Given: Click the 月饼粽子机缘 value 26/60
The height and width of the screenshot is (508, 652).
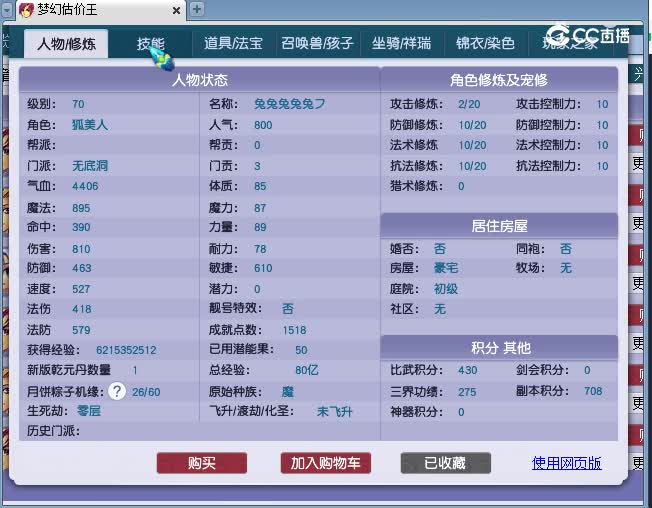Looking at the screenshot, I should (146, 392).
